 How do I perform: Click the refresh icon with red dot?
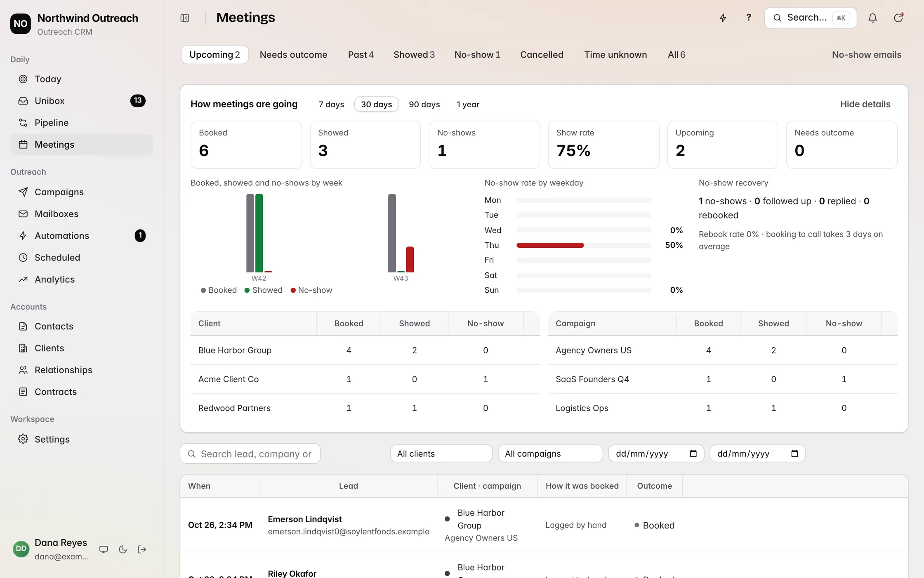point(898,18)
